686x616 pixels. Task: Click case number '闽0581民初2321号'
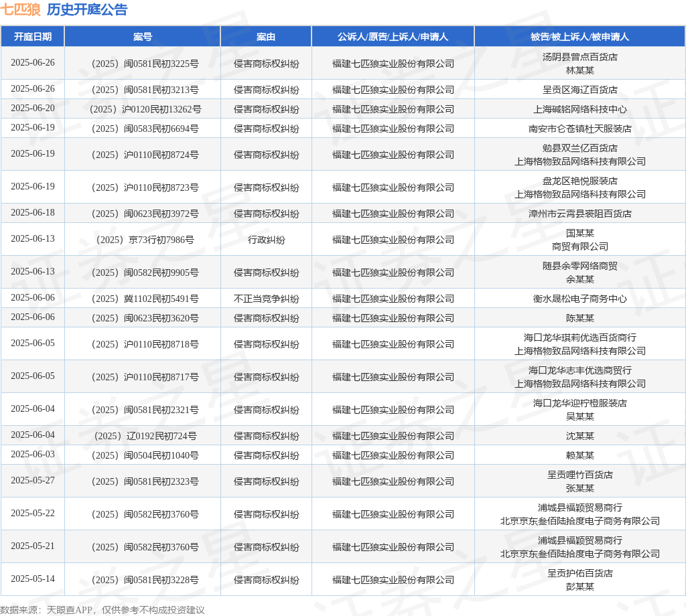pyautogui.click(x=161, y=410)
